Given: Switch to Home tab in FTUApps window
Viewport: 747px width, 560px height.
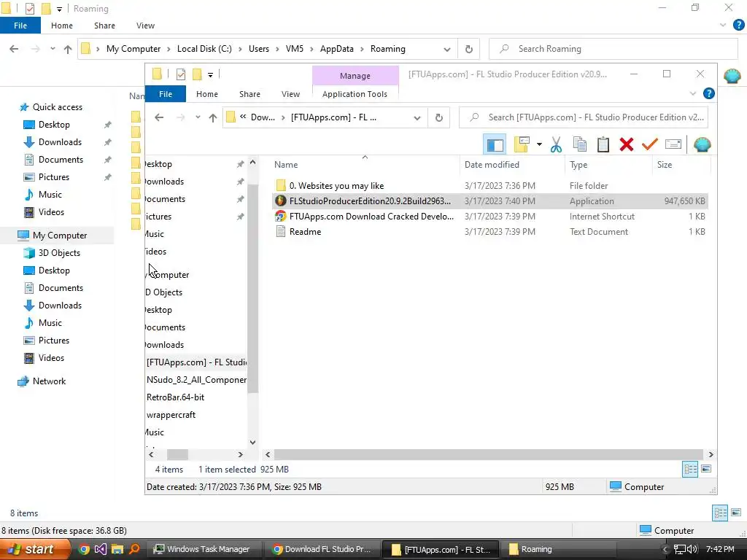Looking at the screenshot, I should pos(206,94).
